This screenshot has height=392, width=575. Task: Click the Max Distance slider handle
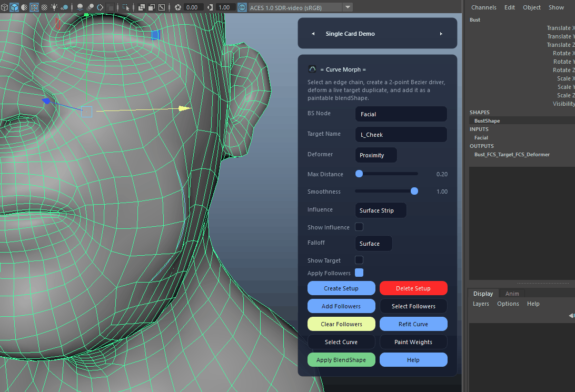pos(359,174)
